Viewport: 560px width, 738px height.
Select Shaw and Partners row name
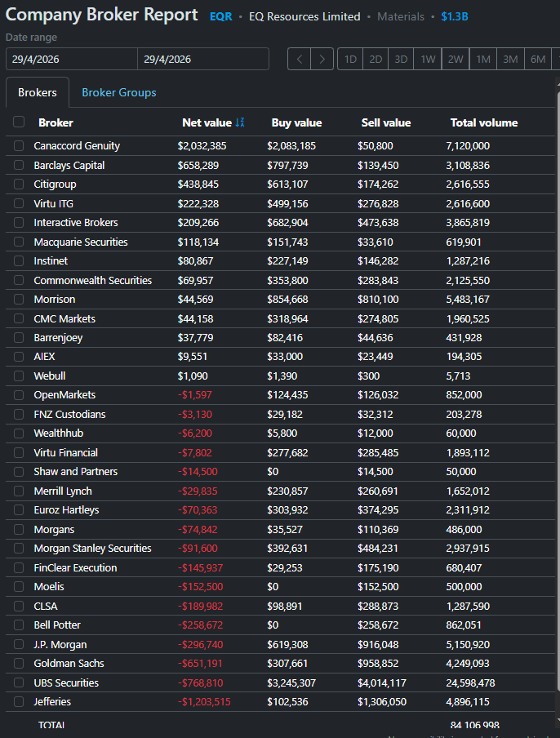click(x=76, y=472)
